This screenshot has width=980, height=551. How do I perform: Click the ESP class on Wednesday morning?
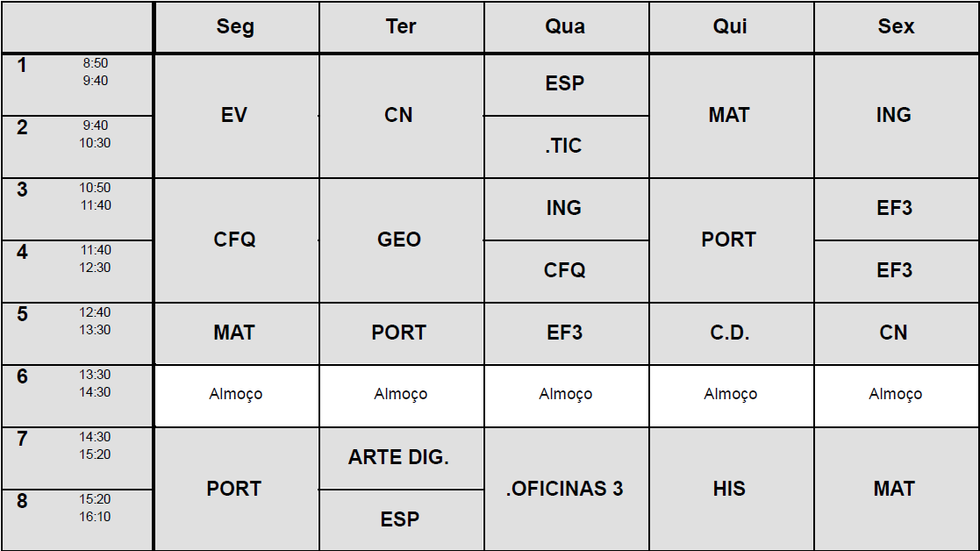click(x=564, y=84)
